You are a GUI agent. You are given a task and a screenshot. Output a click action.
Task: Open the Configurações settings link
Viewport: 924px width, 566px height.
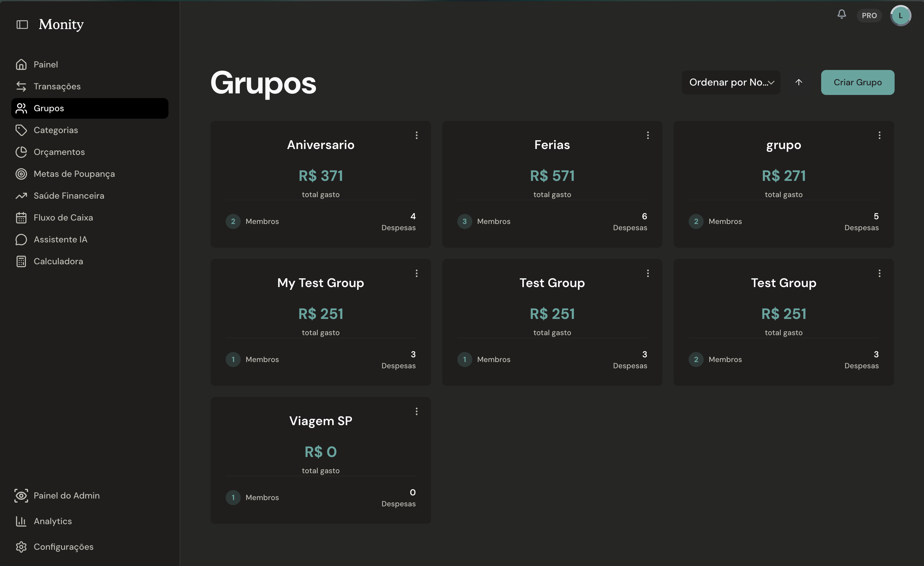(63, 547)
